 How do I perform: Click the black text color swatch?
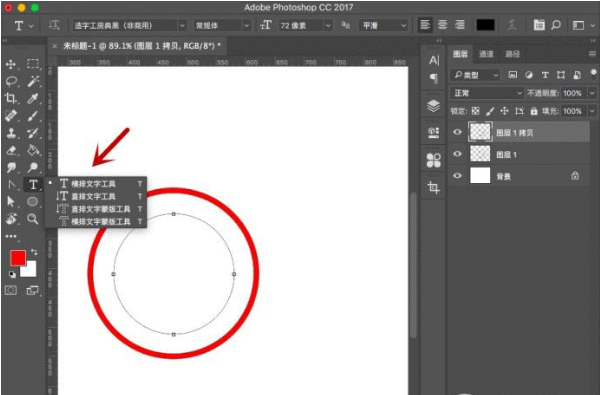pos(485,25)
